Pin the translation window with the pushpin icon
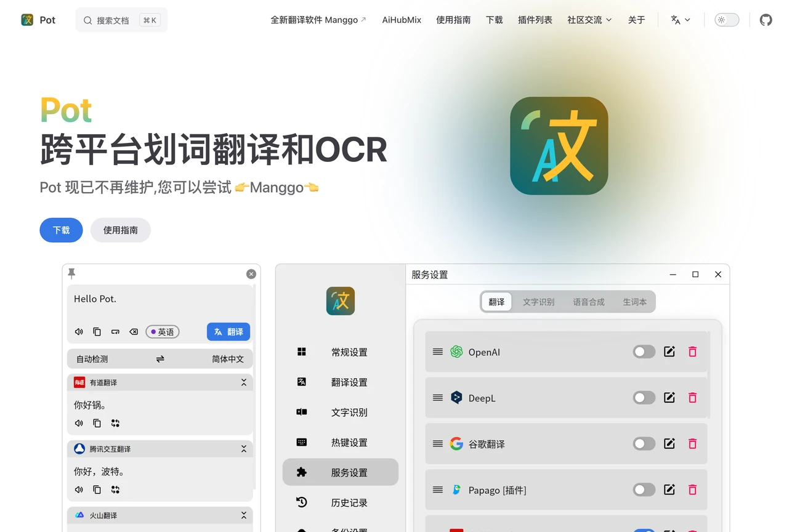This screenshot has width=792, height=532. click(x=71, y=273)
